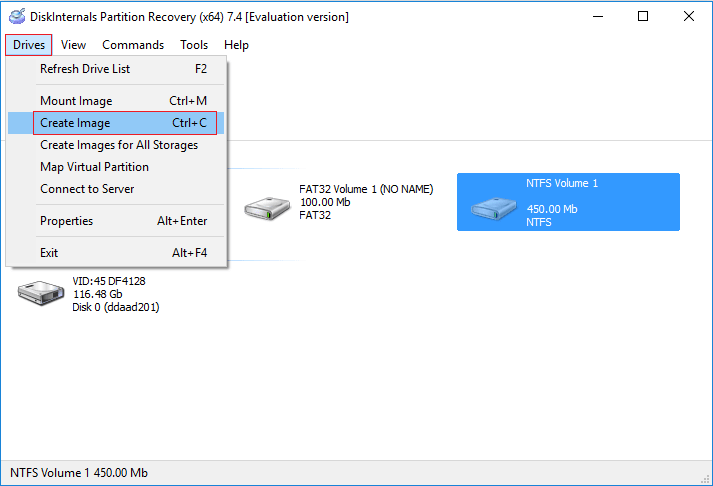The height and width of the screenshot is (486, 713).
Task: Open Properties from the Drives menu
Action: [x=66, y=221]
